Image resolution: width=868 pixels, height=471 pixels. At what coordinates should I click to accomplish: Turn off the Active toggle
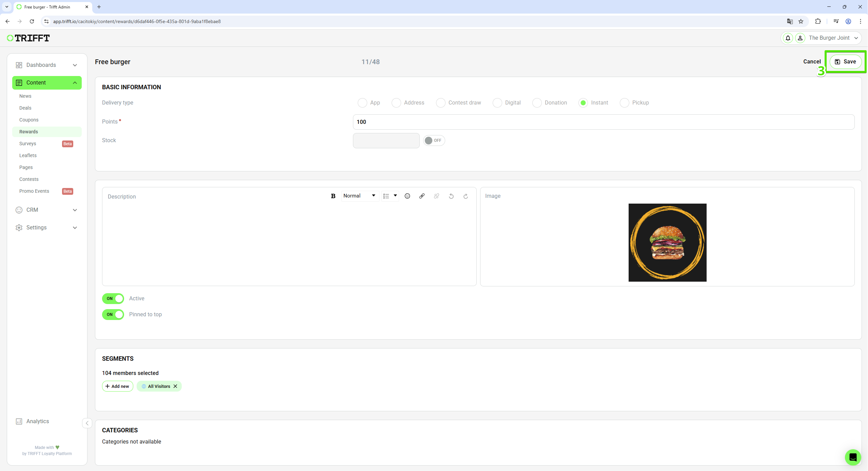113,299
